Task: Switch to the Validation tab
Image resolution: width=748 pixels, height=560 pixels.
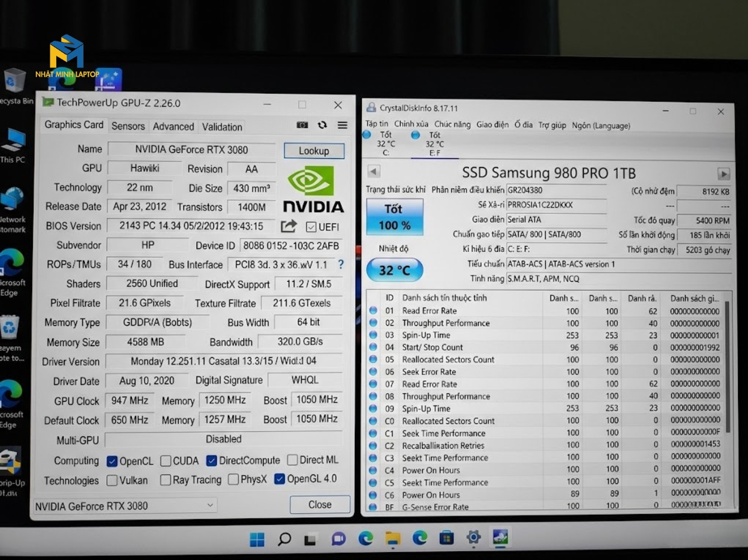Action: coord(222,127)
